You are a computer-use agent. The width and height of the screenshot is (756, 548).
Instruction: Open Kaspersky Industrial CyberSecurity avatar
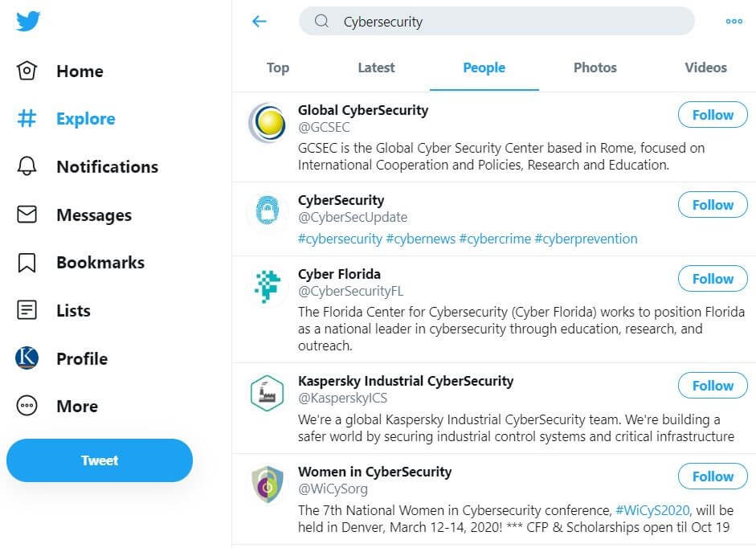coord(267,393)
